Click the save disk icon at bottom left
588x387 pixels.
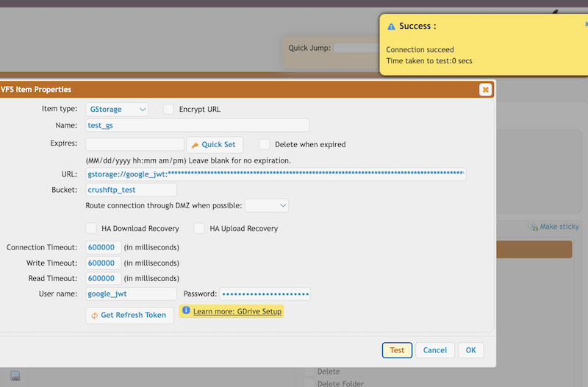15,375
